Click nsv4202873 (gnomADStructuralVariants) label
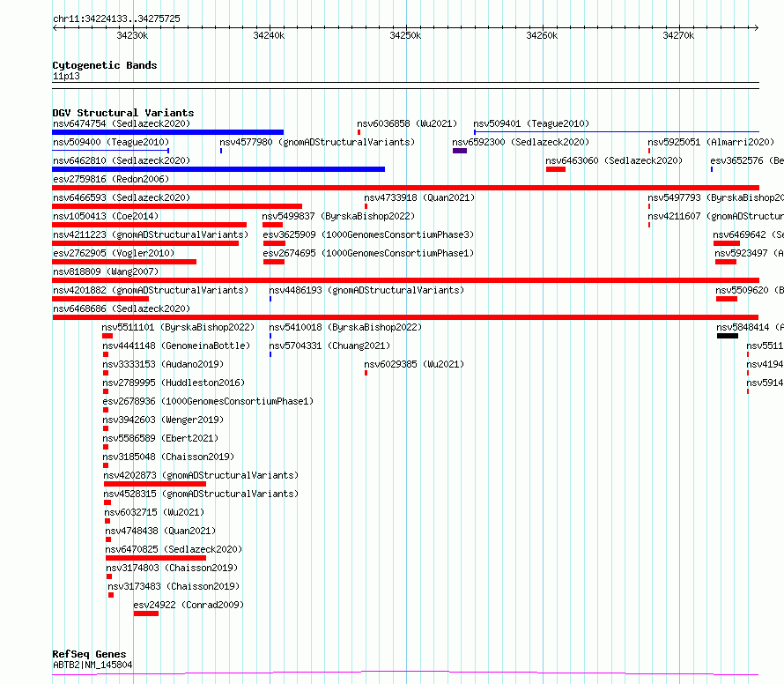 (x=201, y=475)
